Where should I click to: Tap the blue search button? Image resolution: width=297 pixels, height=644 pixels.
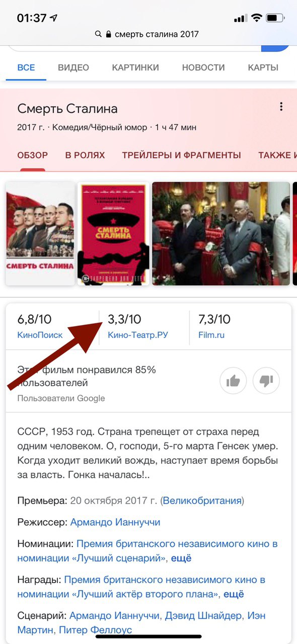[x=275, y=48]
